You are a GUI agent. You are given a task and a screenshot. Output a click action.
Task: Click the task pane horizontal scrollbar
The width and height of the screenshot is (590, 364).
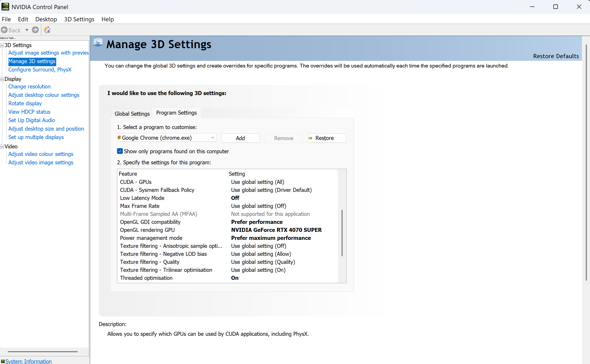[x=43, y=352]
